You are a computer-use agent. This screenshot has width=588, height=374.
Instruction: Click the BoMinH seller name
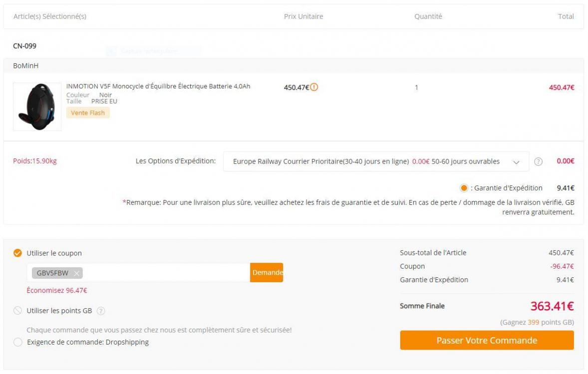tap(26, 66)
